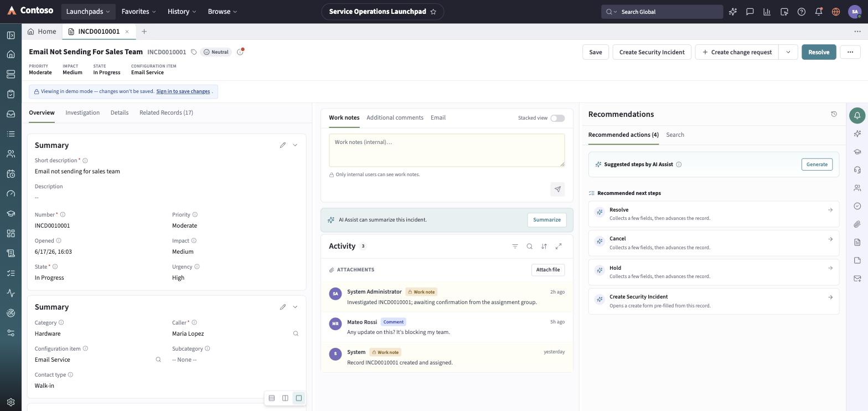Image resolution: width=868 pixels, height=411 pixels.
Task: Edit the second Summary section with pencil
Action: pos(283,307)
